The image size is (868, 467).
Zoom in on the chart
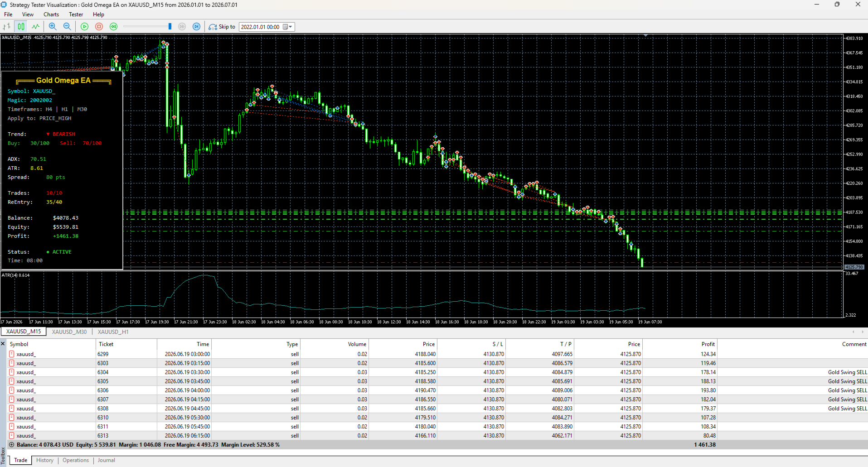click(53, 27)
